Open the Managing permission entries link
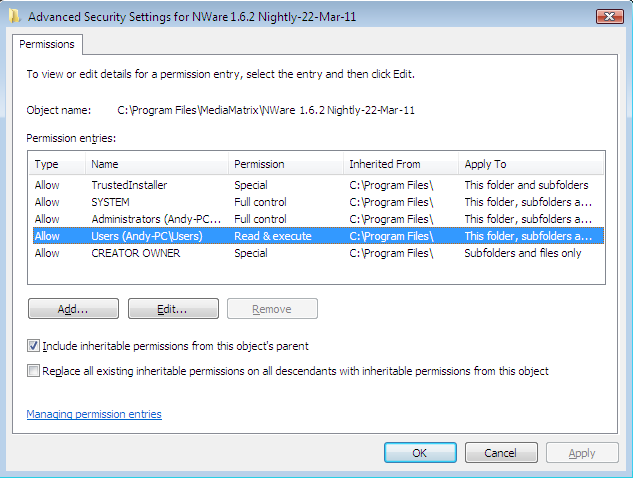 tap(94, 414)
